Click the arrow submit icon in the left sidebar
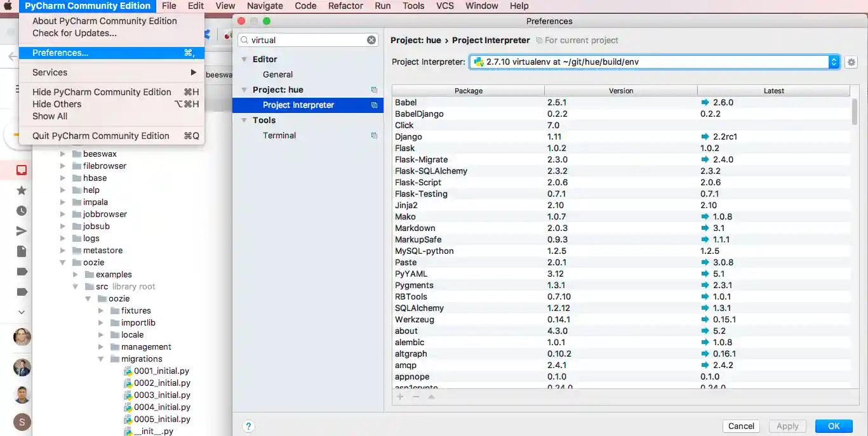 tap(21, 230)
